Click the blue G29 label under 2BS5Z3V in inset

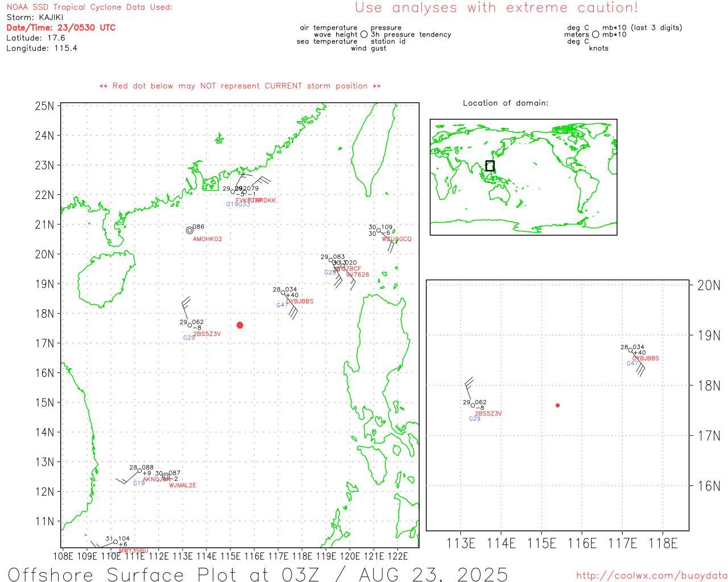tap(475, 419)
